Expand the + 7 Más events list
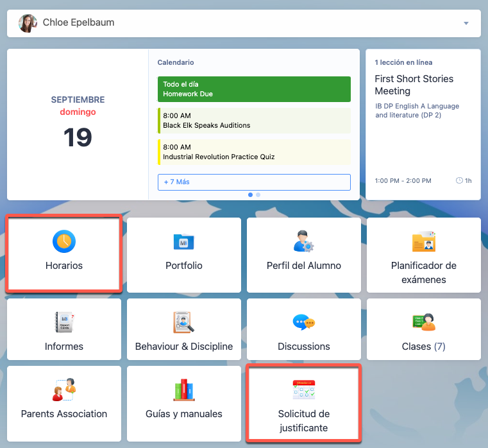The image size is (488, 448). [x=254, y=182]
